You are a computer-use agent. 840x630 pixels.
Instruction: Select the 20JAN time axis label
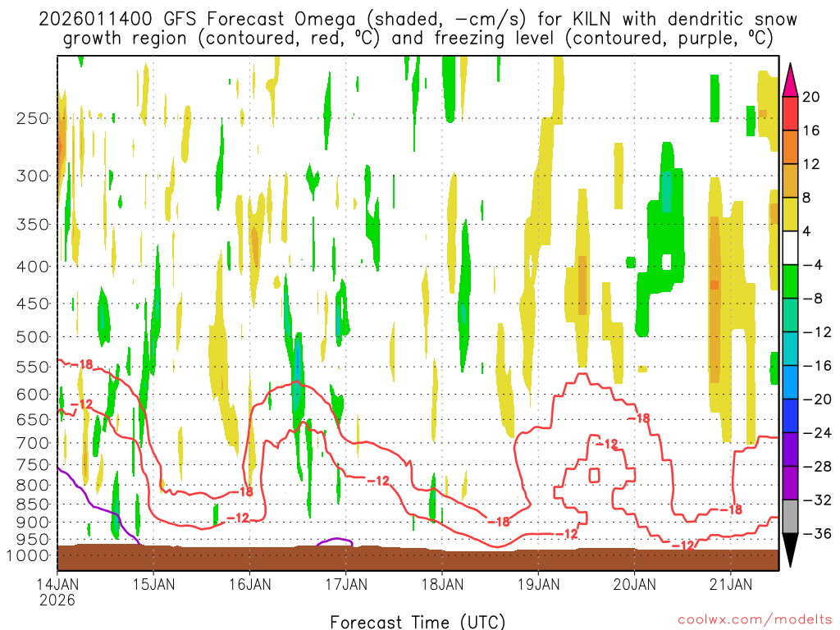(x=635, y=584)
